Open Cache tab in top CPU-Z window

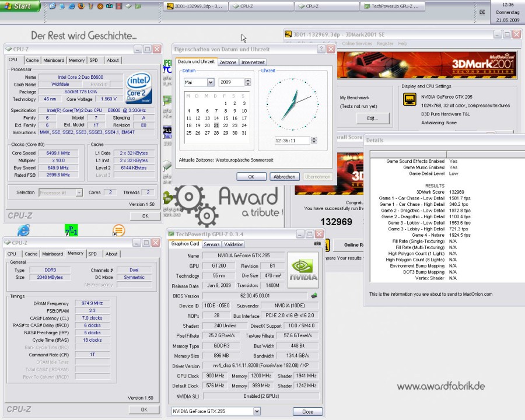pos(32,60)
